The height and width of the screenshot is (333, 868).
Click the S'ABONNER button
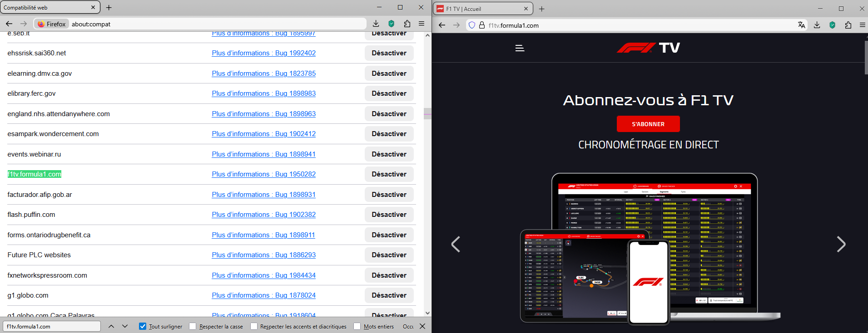[648, 124]
